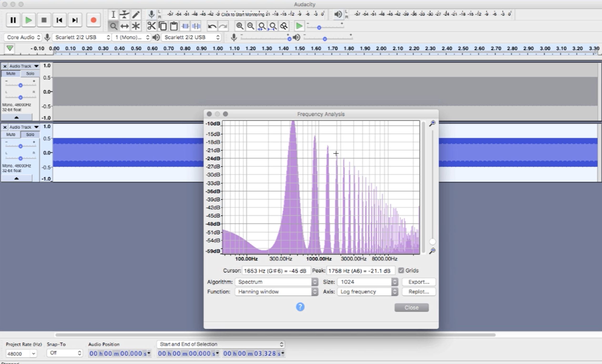Toggle the Grids checkbox in Frequency Analysis
602x364 pixels.
tap(401, 270)
